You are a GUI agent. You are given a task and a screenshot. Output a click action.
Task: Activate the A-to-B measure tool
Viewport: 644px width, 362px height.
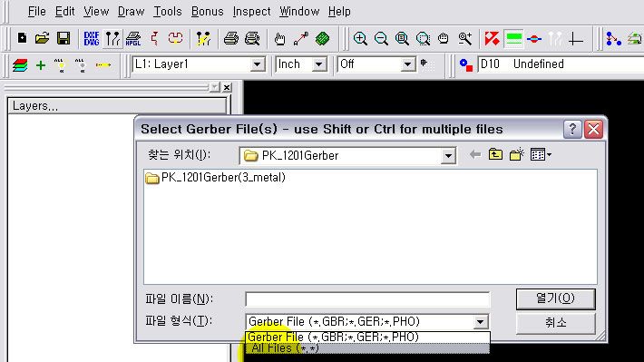click(301, 39)
